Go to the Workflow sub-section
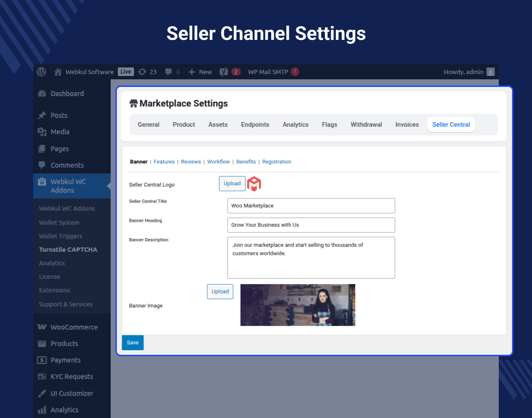 coord(218,162)
